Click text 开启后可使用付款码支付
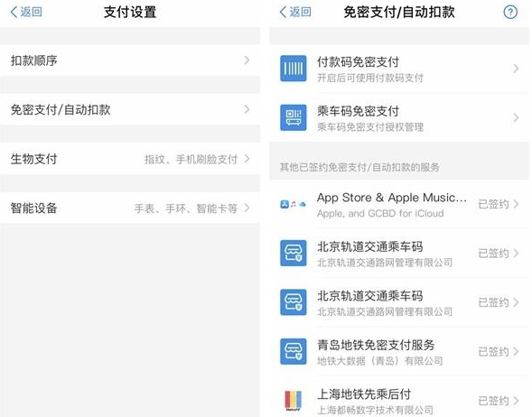The width and height of the screenshot is (532, 417). [x=370, y=78]
